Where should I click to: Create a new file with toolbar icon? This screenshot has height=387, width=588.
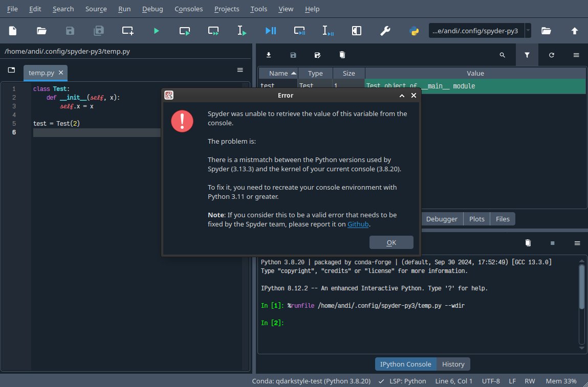coord(13,31)
